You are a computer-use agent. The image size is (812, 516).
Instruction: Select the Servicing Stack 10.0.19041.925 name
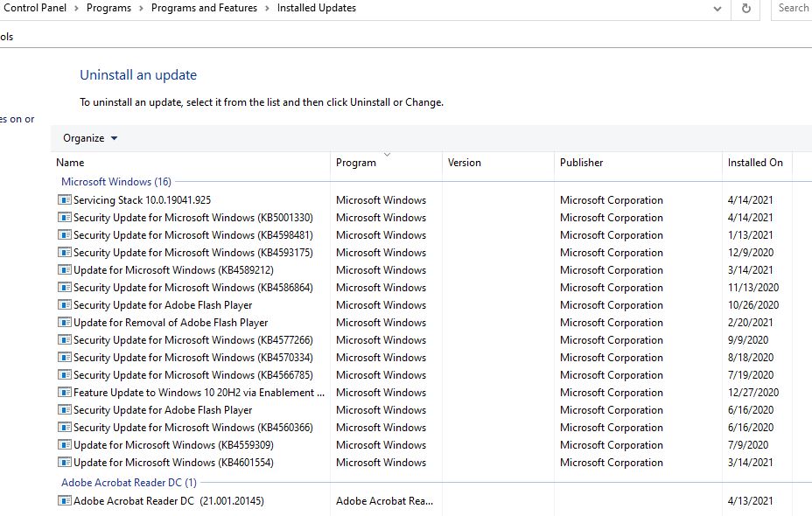pyautogui.click(x=143, y=199)
